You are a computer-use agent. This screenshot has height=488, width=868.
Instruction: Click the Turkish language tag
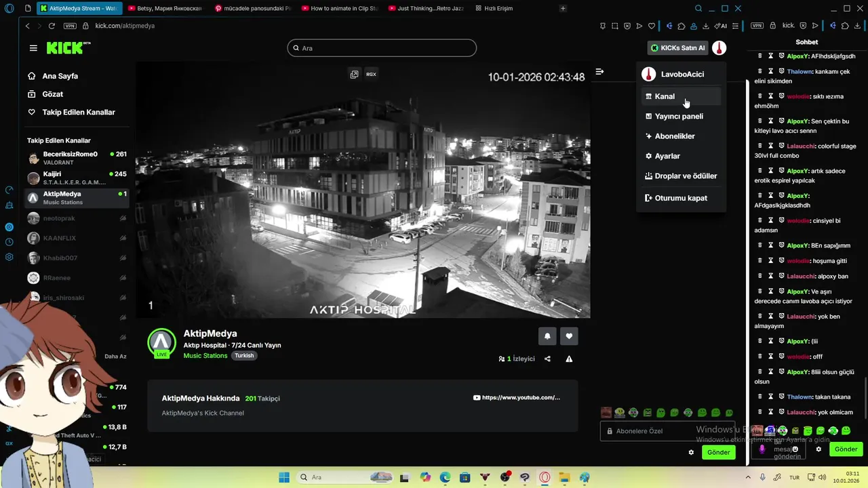click(x=244, y=356)
